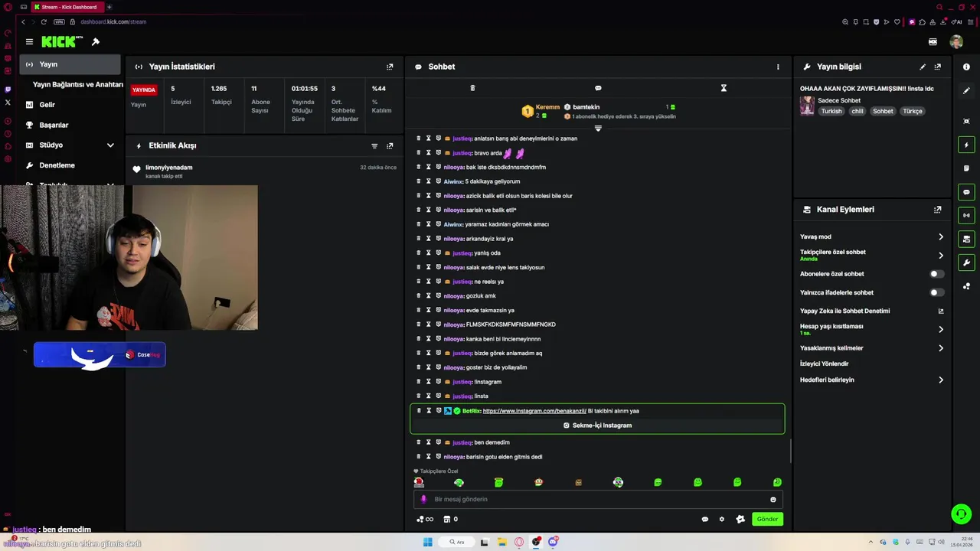Click the message input field

(598, 500)
